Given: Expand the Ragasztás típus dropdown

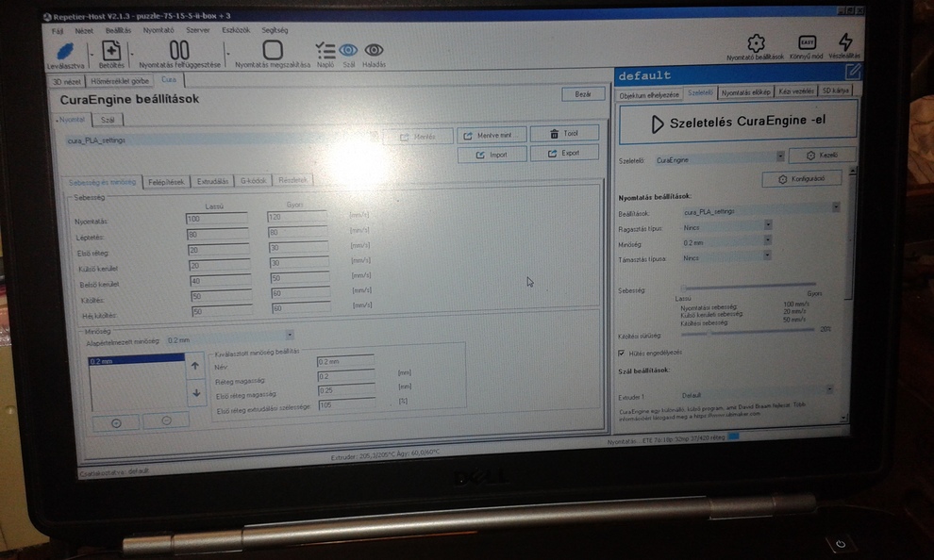Looking at the screenshot, I should pyautogui.click(x=768, y=225).
